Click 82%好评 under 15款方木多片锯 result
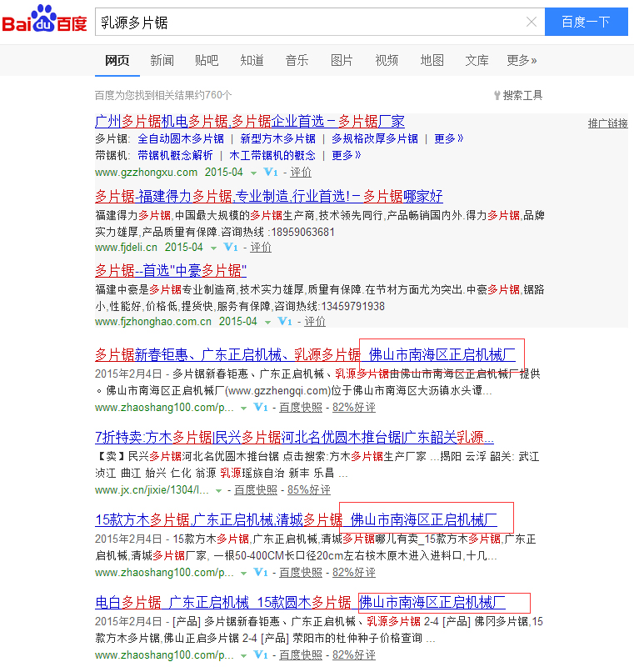Image resolution: width=634 pixels, height=672 pixels. coord(354,573)
